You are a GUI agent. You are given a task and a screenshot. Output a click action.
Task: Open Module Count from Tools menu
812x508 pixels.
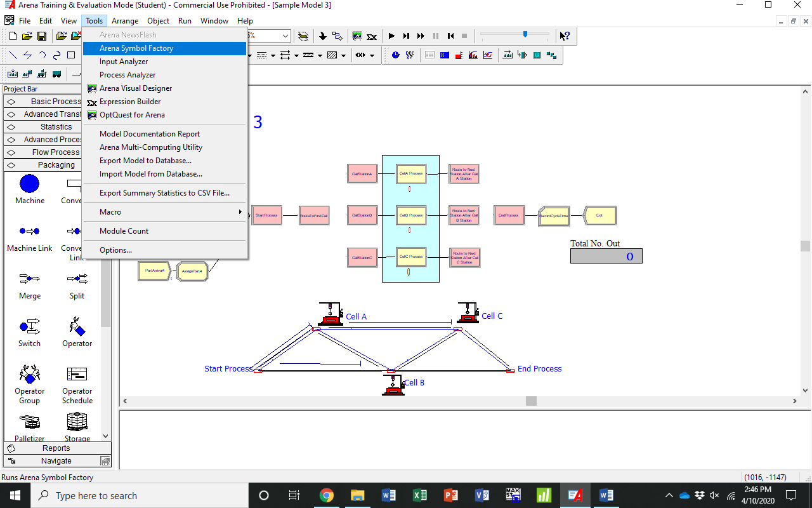pos(165,231)
